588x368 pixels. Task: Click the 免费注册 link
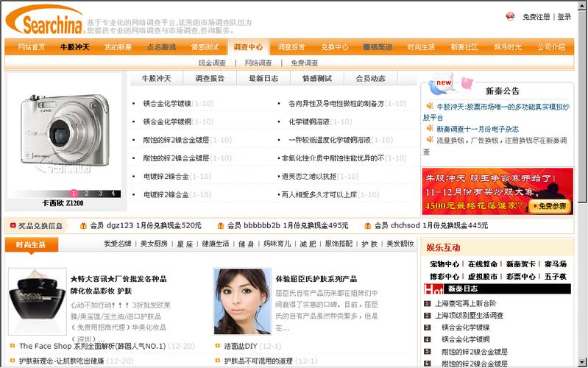click(536, 17)
